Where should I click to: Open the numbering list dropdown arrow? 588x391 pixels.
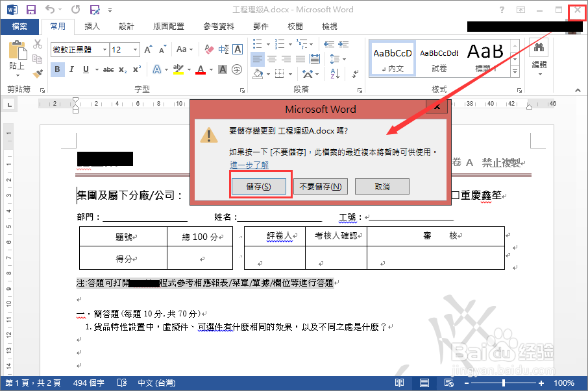coord(290,45)
